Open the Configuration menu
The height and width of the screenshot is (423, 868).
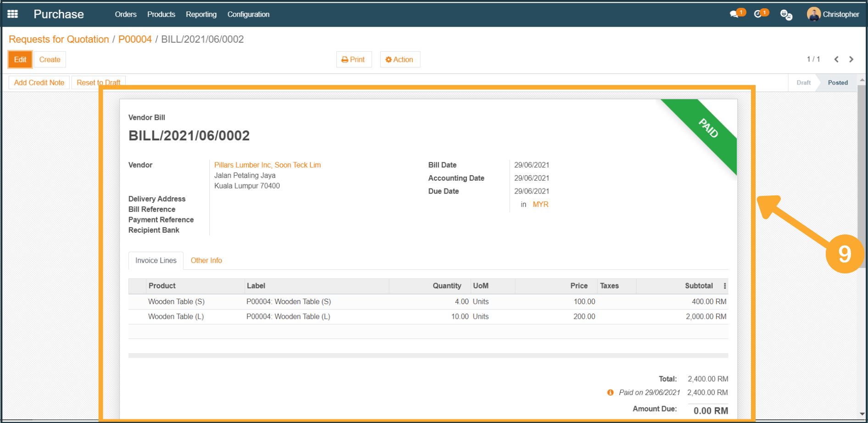click(x=248, y=14)
